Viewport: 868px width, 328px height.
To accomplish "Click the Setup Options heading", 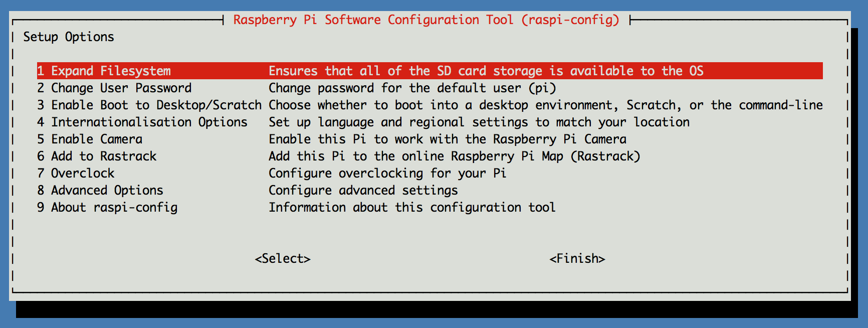I will 69,37.
